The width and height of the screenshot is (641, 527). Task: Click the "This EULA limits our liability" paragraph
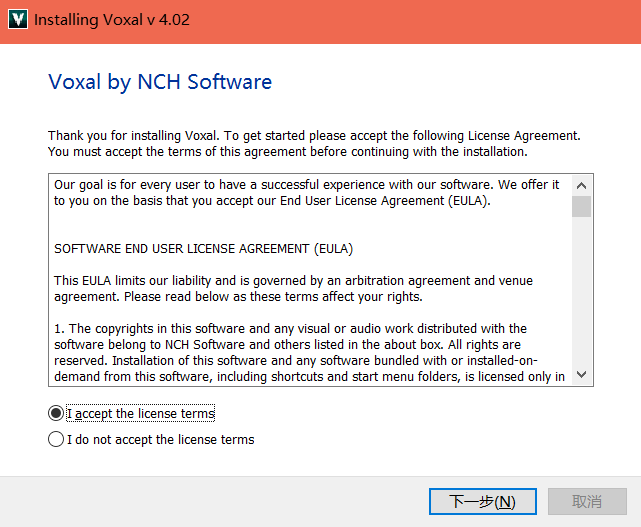click(x=294, y=289)
